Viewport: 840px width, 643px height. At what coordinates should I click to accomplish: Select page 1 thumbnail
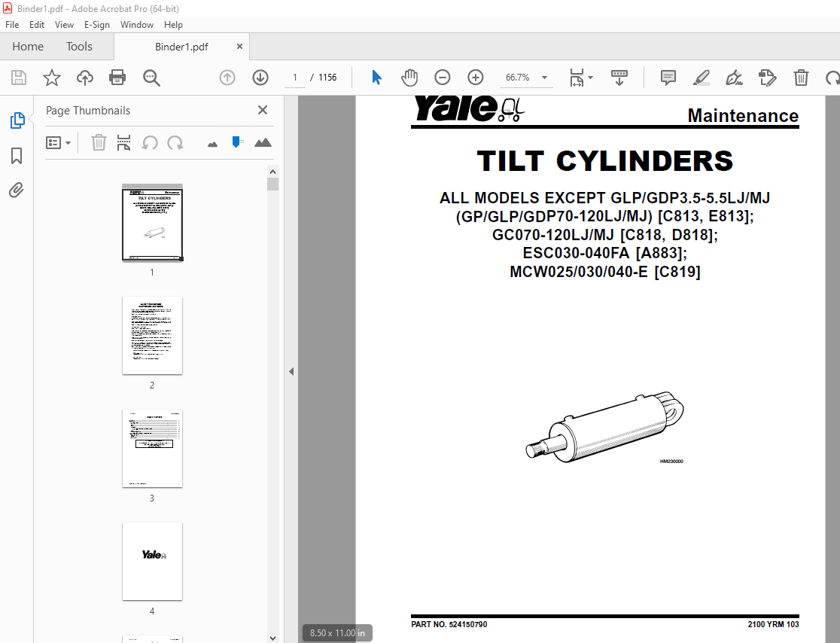tap(152, 222)
